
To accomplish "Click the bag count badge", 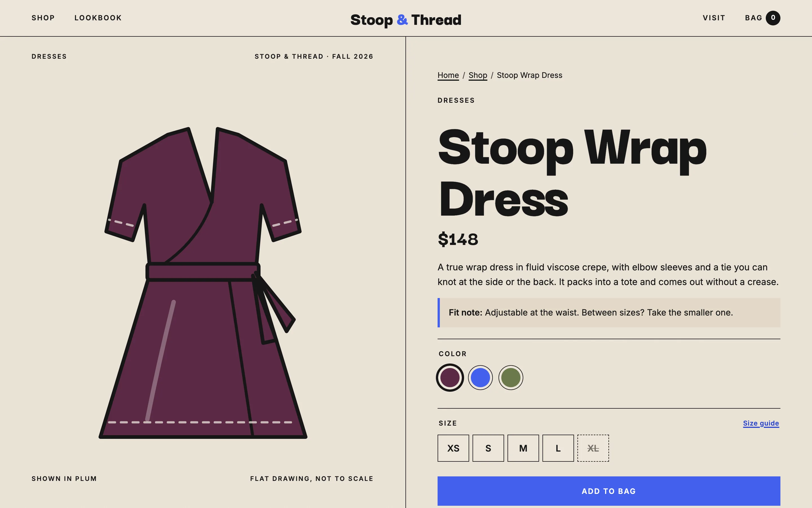I will click(x=773, y=18).
